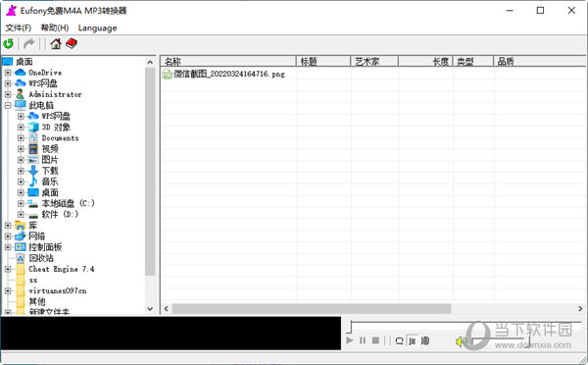
Task: Select the virtuanes097cn folder
Action: pyautogui.click(x=58, y=290)
